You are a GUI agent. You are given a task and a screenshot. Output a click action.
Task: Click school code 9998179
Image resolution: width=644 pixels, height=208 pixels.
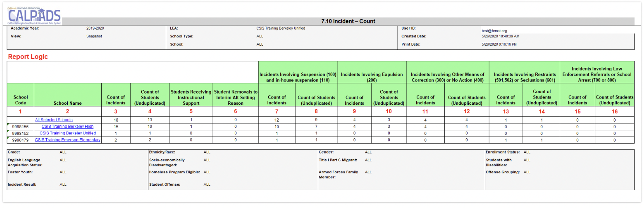(x=20, y=140)
